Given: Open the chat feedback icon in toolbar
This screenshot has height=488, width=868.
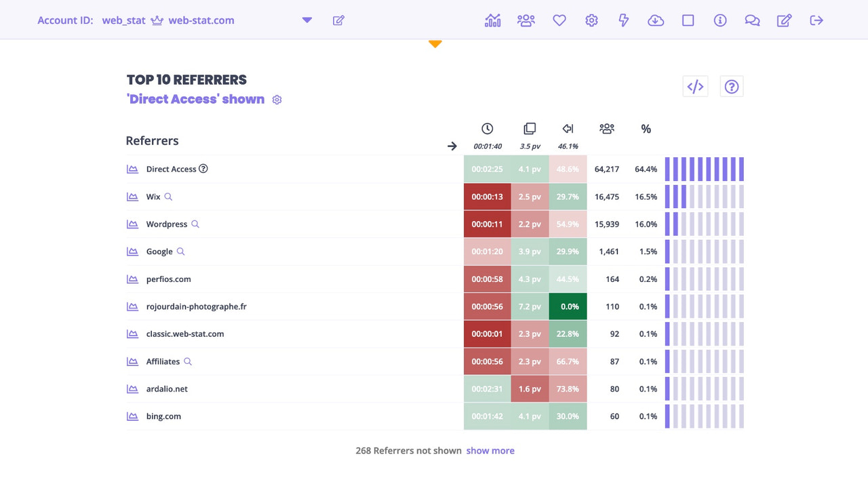Looking at the screenshot, I should (x=752, y=20).
